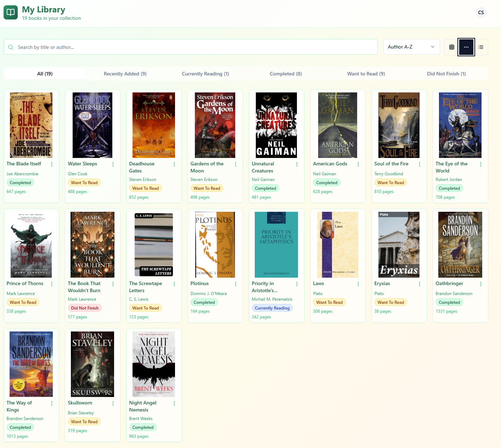This screenshot has height=448, width=501.
Task: Open options menu for Soul of the Fire
Action: pyautogui.click(x=420, y=164)
